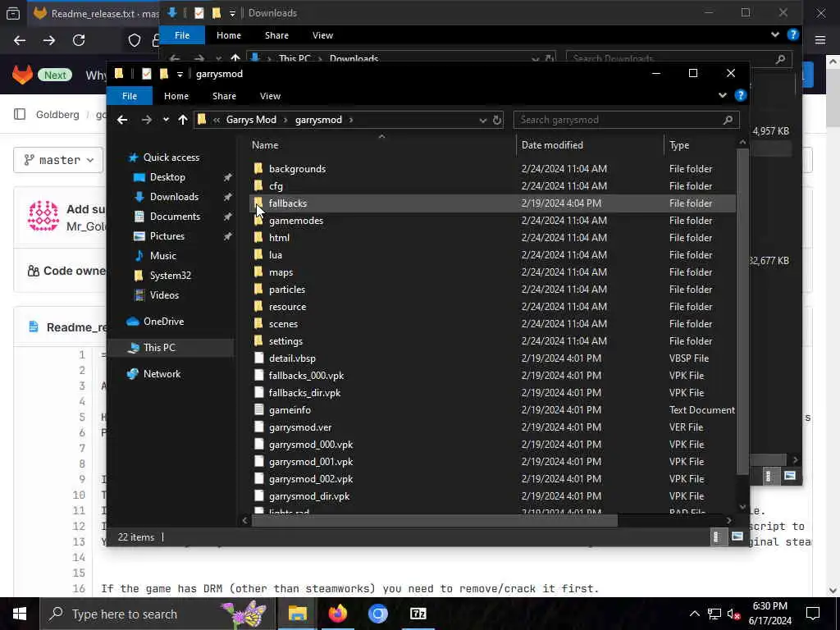Viewport: 840px width, 630px height.
Task: Click the clock showing 6:30 PM
Action: point(769,606)
